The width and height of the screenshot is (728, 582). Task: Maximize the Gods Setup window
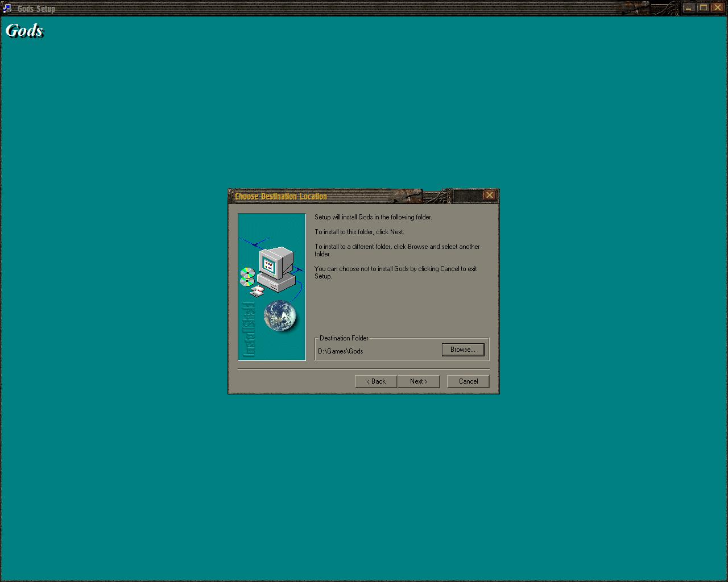[x=703, y=7]
